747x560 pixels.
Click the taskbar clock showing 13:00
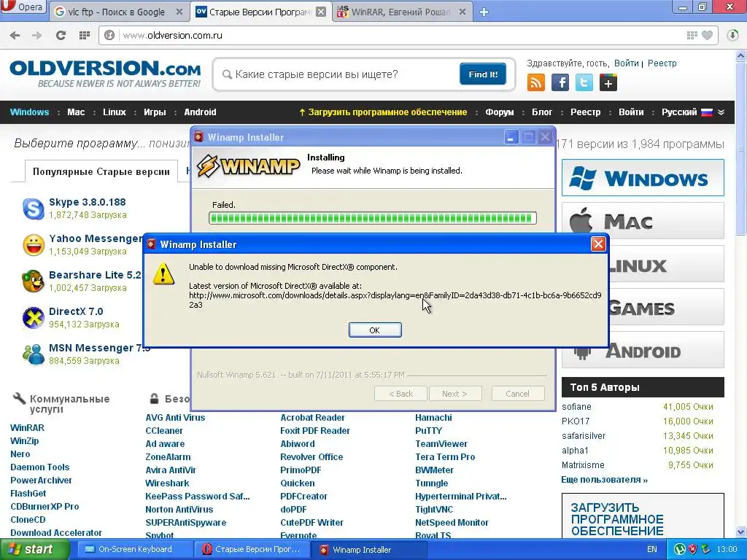[727, 549]
